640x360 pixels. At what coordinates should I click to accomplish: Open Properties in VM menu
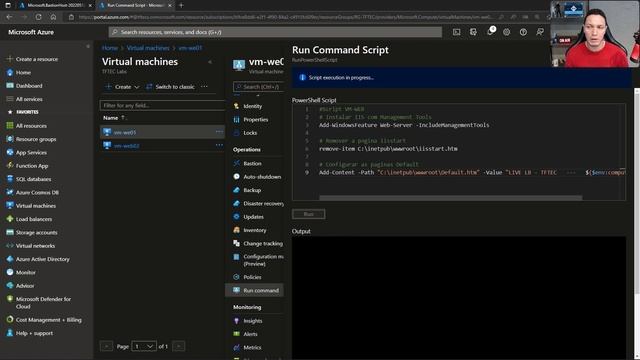tap(256, 120)
